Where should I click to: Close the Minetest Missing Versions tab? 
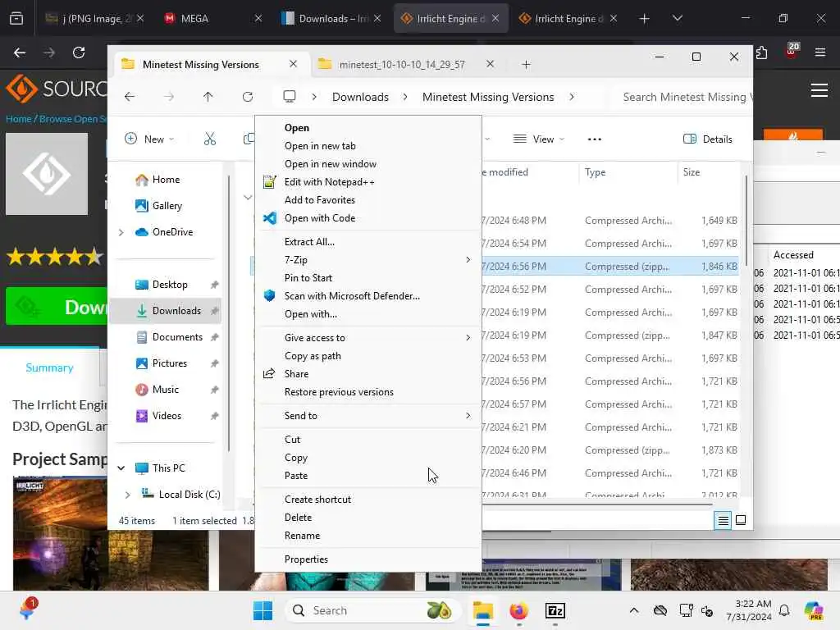pos(293,64)
